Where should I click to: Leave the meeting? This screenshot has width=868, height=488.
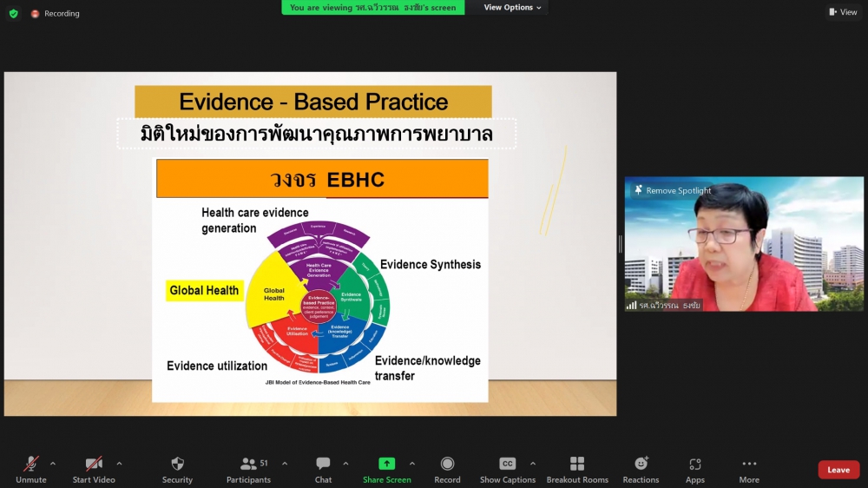(838, 470)
